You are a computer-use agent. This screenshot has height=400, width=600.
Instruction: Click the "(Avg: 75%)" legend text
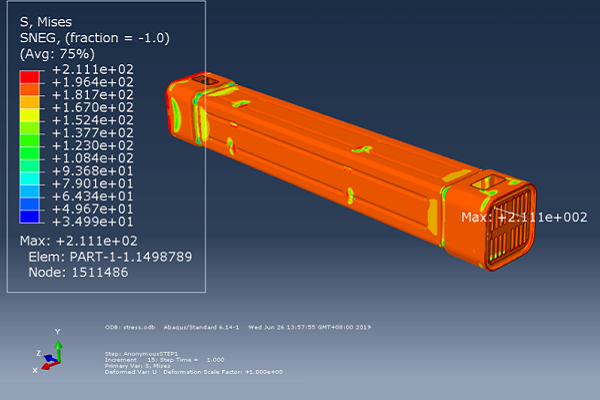[57, 53]
